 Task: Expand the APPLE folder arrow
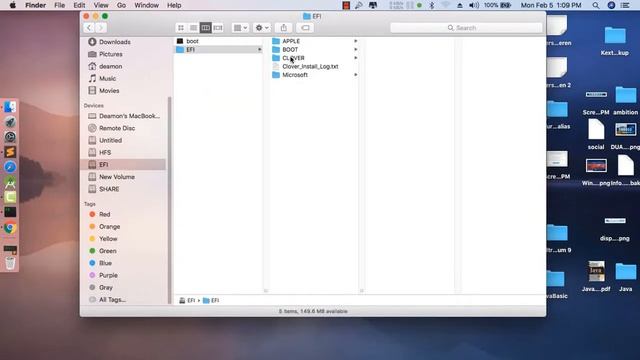coord(356,41)
